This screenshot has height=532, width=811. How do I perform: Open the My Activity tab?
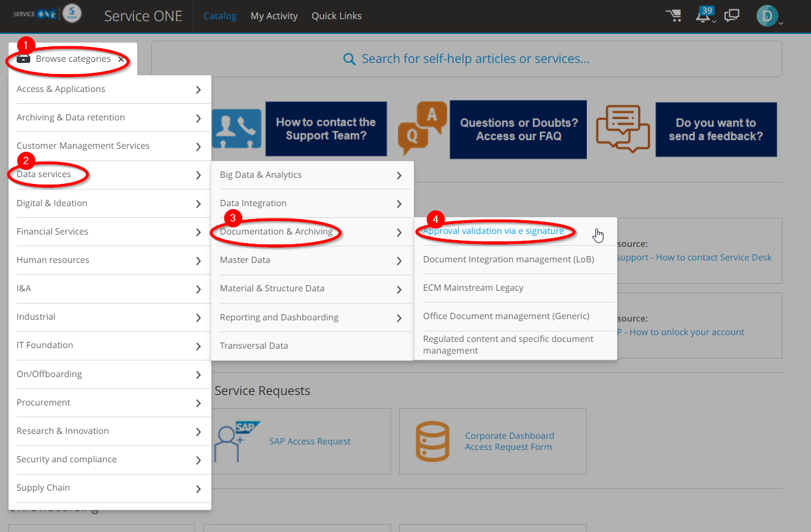274,16
